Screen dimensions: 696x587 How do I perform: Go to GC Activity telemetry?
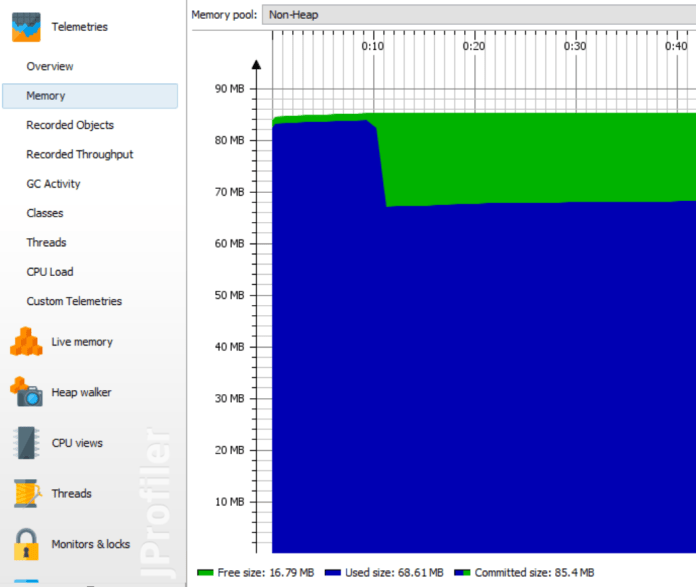coord(53,184)
